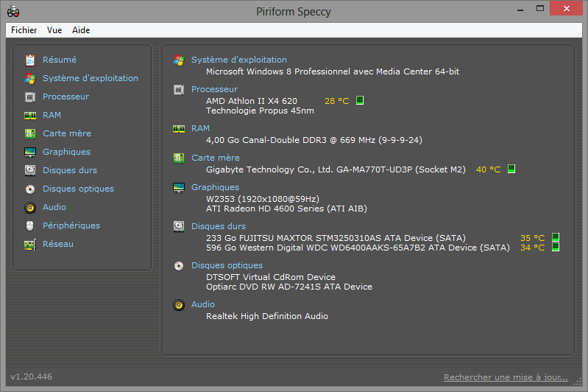The image size is (588, 392).
Task: Click the Windows flag icon beside sidebar Système d'exploitation
Action: pos(30,79)
